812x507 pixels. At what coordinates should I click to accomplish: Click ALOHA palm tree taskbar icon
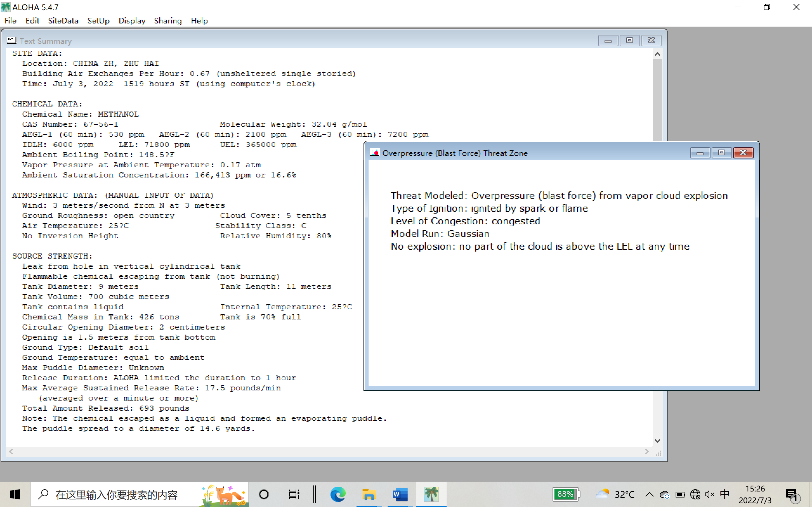pyautogui.click(x=431, y=494)
